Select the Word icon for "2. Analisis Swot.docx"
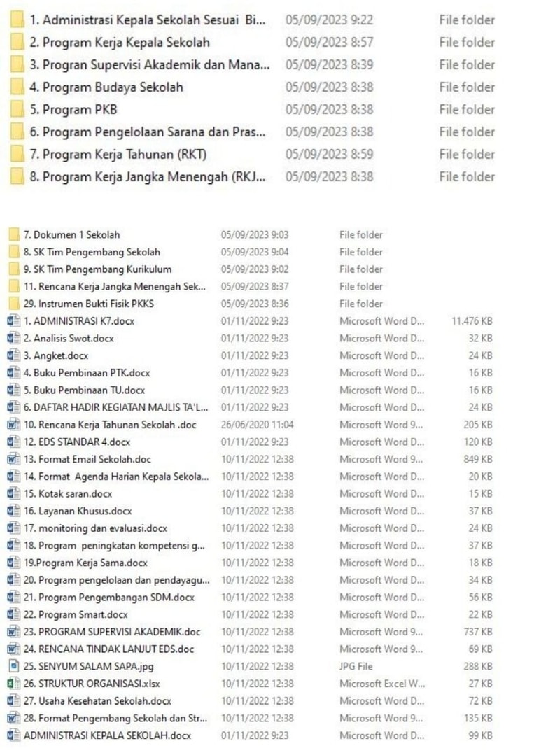Image resolution: width=560 pixels, height=755 pixels. pyautogui.click(x=14, y=339)
